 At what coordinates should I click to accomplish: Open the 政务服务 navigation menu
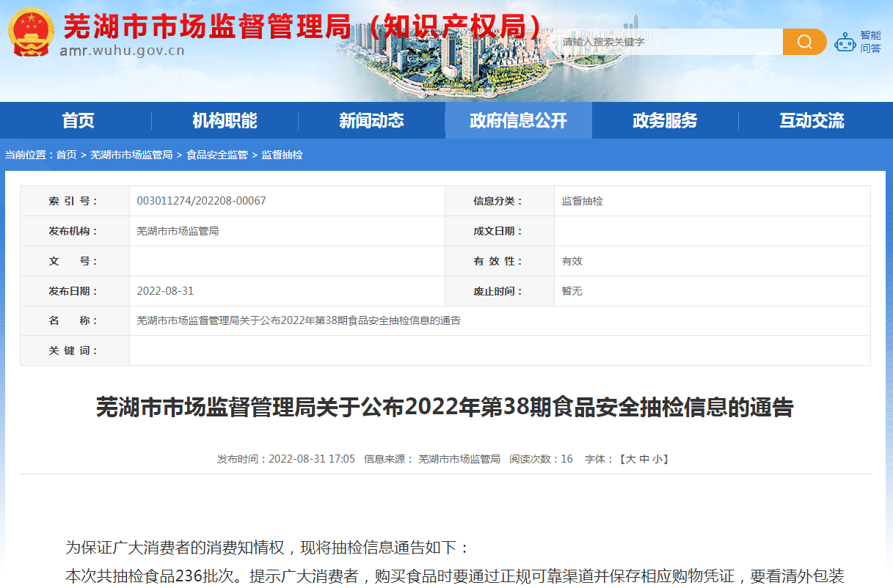pyautogui.click(x=665, y=121)
